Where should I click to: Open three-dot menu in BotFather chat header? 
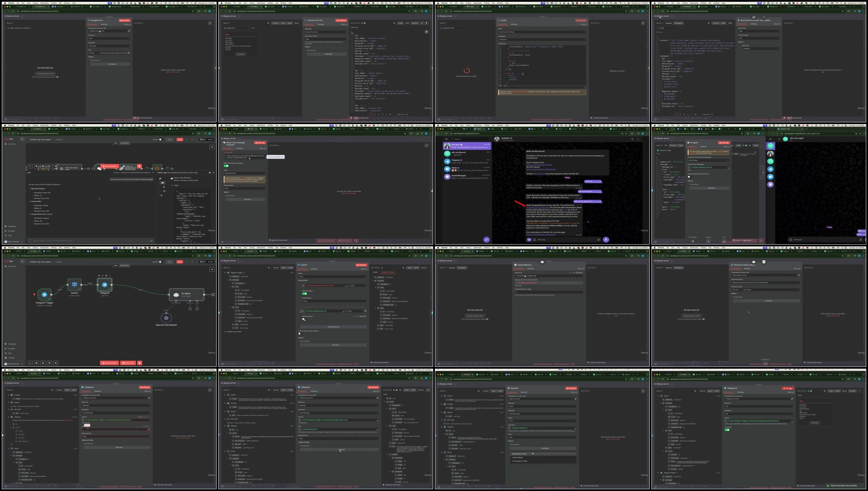(x=638, y=139)
